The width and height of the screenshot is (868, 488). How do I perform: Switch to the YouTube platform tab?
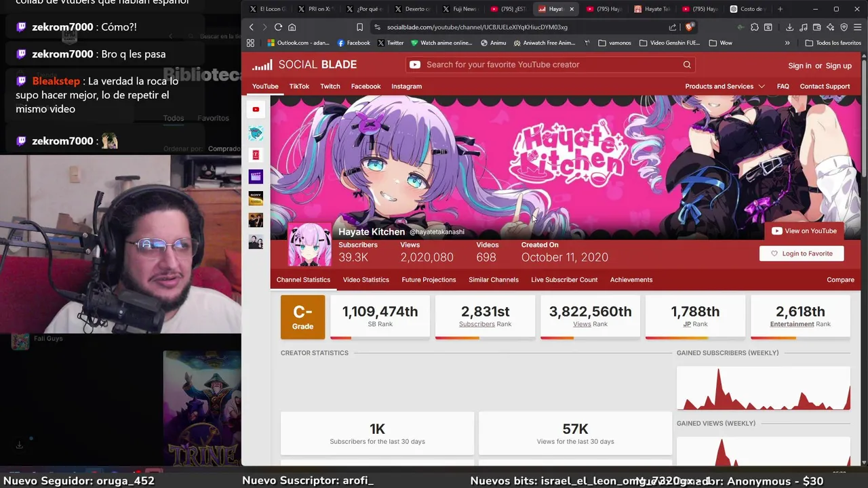[x=265, y=86]
